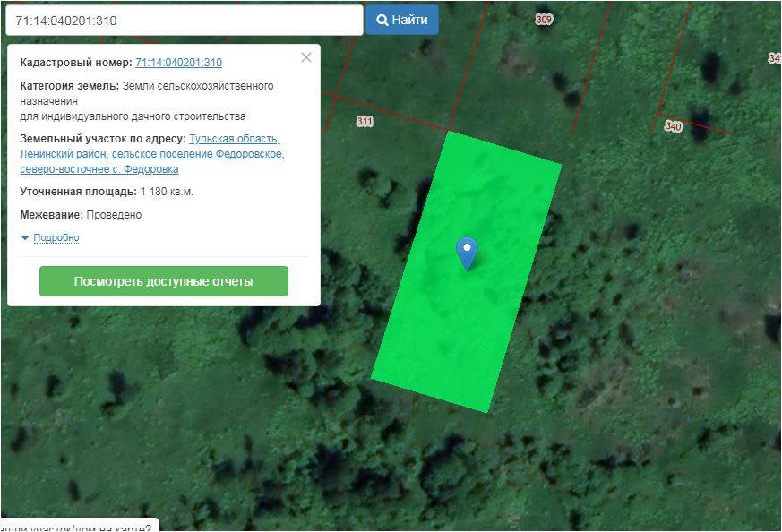Click the small triangle beside Подробно
The height and width of the screenshot is (532, 782).
[x=25, y=238]
